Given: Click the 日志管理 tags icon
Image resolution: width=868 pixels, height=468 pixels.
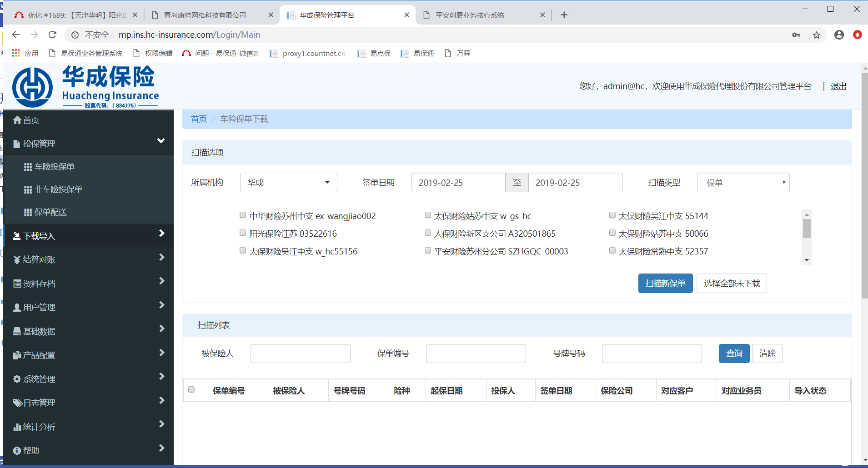Looking at the screenshot, I should click(17, 403).
